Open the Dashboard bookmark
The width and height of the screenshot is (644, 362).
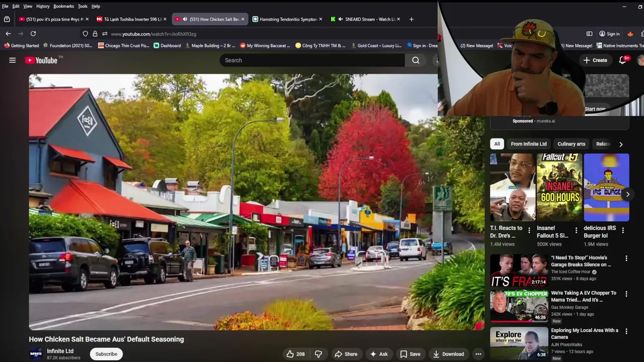[x=167, y=45]
